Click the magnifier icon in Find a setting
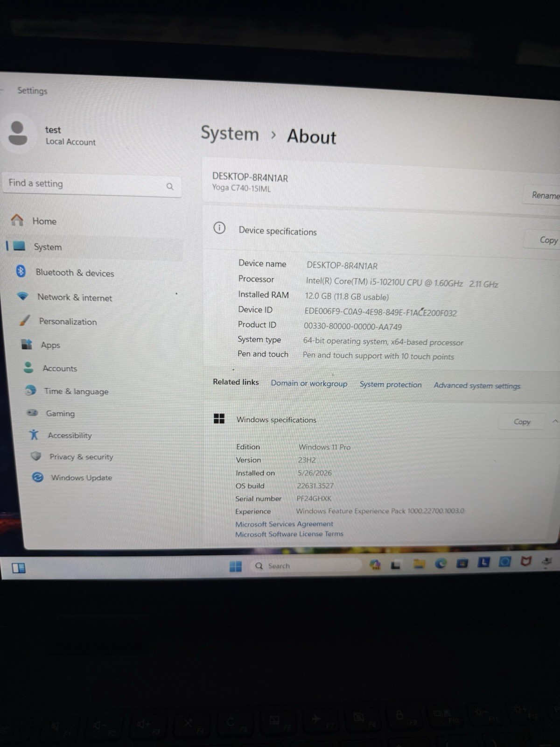This screenshot has height=747, width=560. (x=170, y=186)
